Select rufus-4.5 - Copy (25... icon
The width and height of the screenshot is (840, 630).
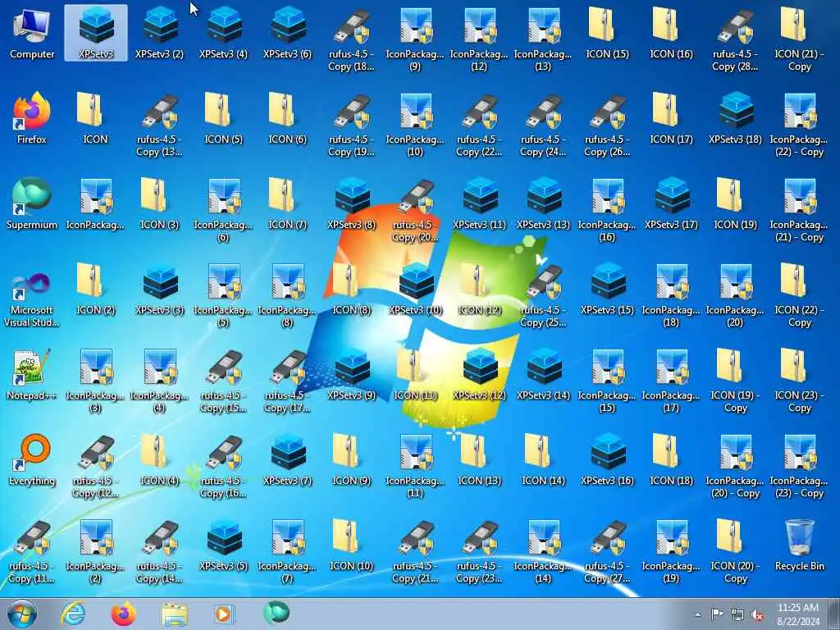tap(543, 295)
